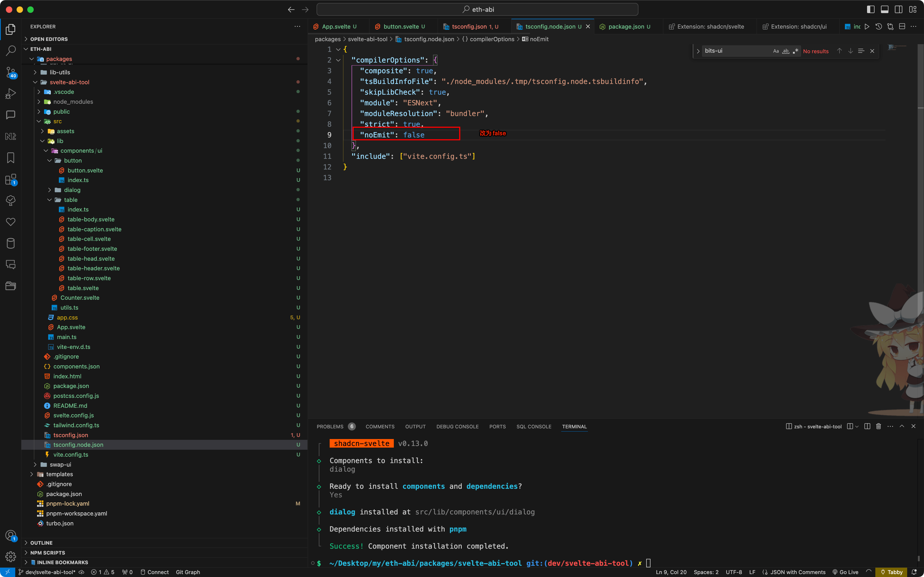Toggle Match Case in the find widget
Viewport: 924px width, 577px height.
coord(776,51)
